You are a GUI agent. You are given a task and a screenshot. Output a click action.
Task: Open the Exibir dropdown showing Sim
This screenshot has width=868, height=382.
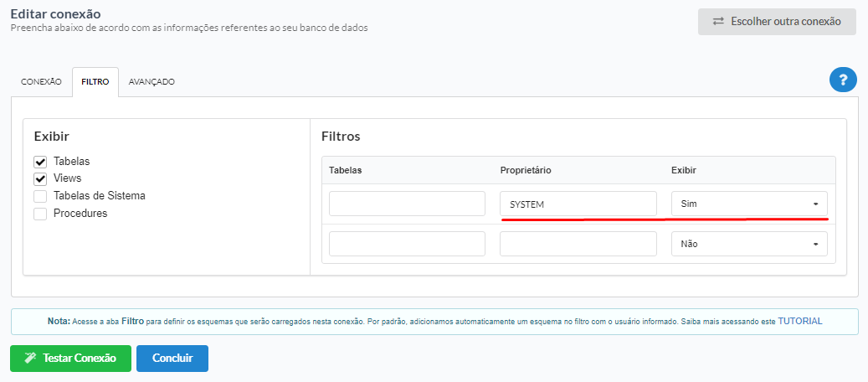pos(749,204)
